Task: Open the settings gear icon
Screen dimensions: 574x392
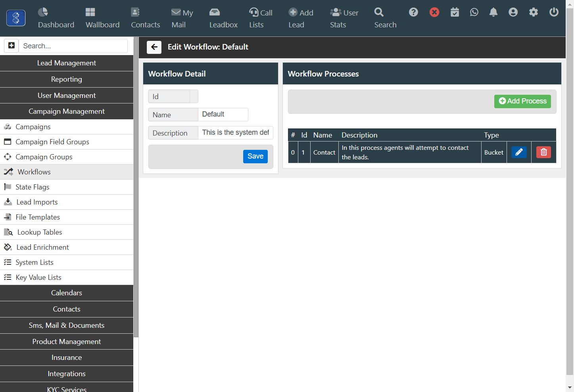Action: tap(534, 12)
